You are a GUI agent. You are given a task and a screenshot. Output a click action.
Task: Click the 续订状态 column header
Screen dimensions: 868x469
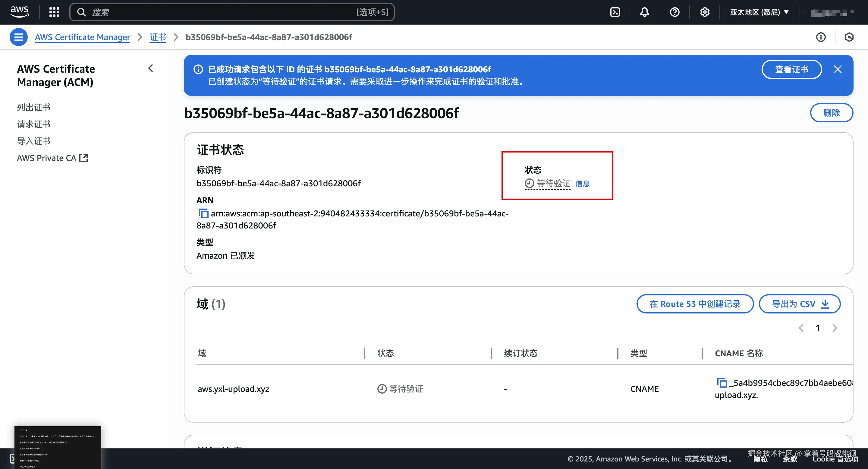point(520,353)
